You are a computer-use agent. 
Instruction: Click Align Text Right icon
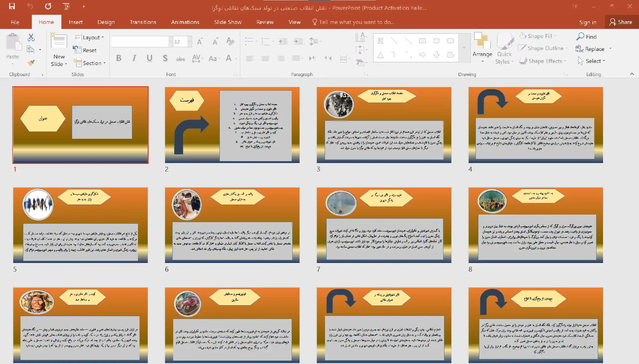click(x=280, y=58)
